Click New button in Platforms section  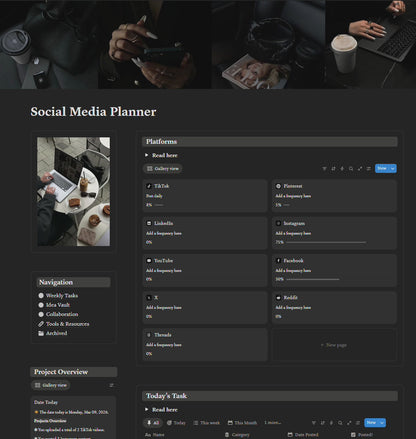[382, 168]
